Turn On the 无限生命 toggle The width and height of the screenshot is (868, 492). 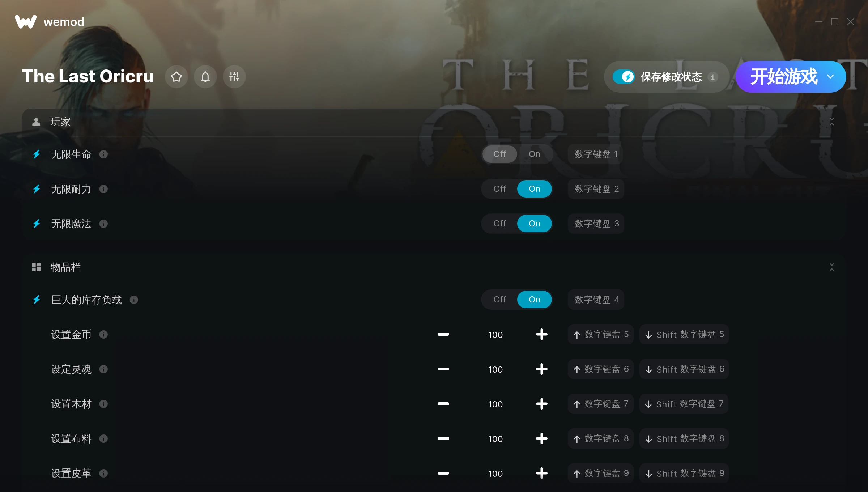pyautogui.click(x=534, y=154)
